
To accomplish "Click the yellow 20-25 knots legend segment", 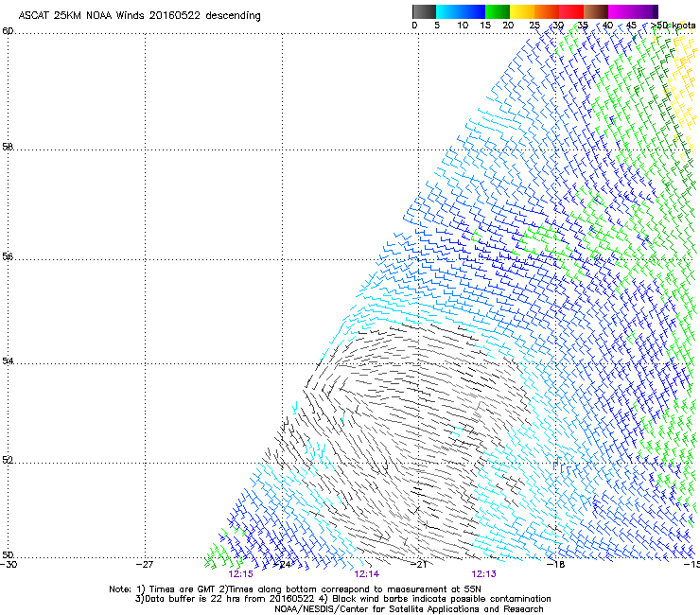I will click(x=522, y=11).
